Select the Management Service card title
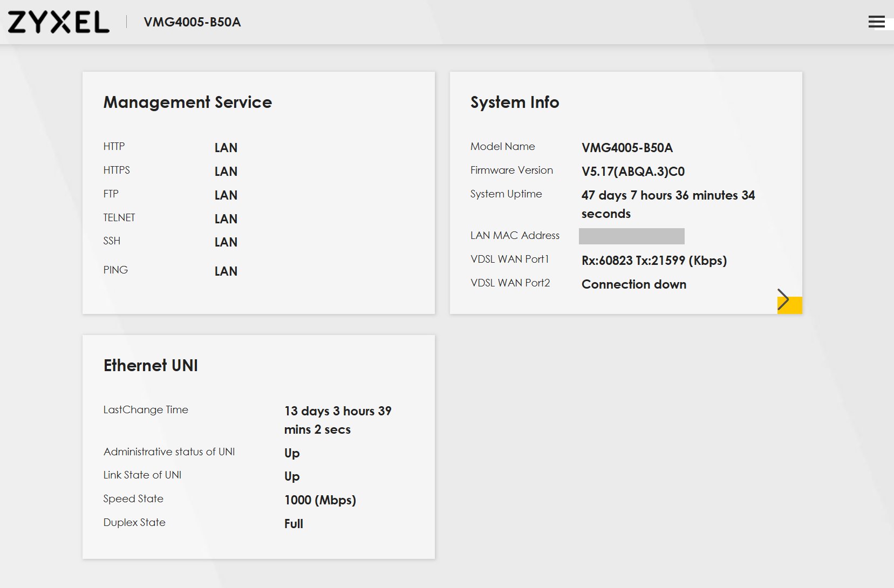The width and height of the screenshot is (894, 588). (187, 102)
